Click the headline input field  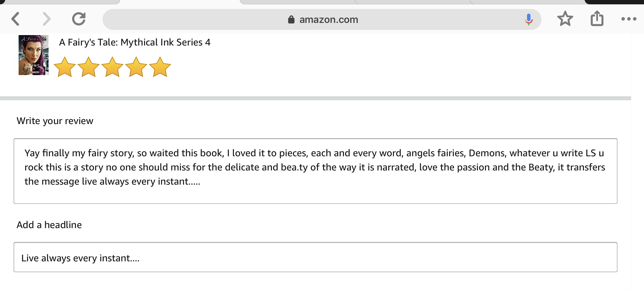coord(315,257)
